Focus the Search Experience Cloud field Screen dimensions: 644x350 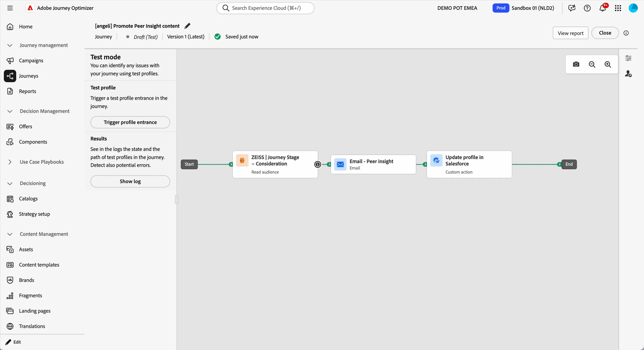click(265, 8)
